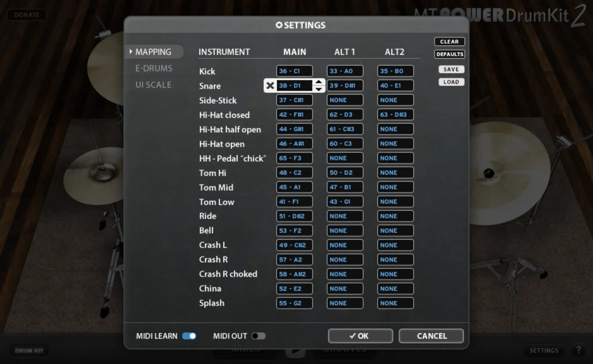
Task: Increase Snare note with the up arrow
Action: (x=319, y=82)
